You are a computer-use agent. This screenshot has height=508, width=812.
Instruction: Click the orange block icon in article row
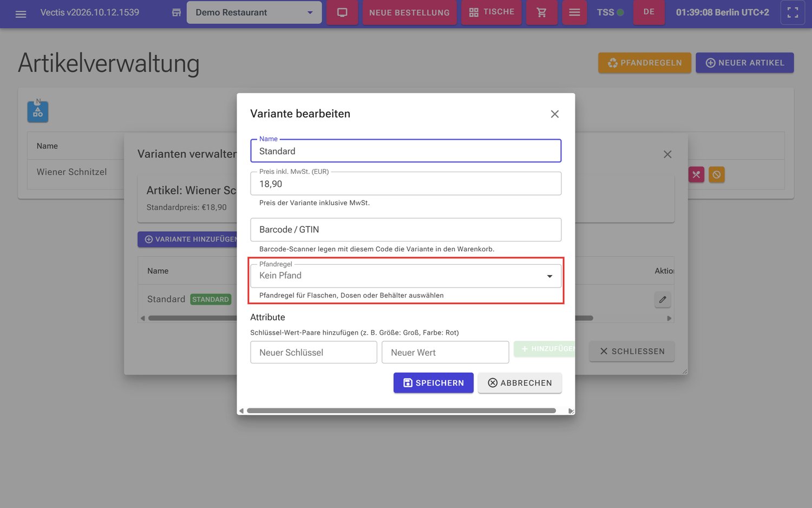point(717,174)
